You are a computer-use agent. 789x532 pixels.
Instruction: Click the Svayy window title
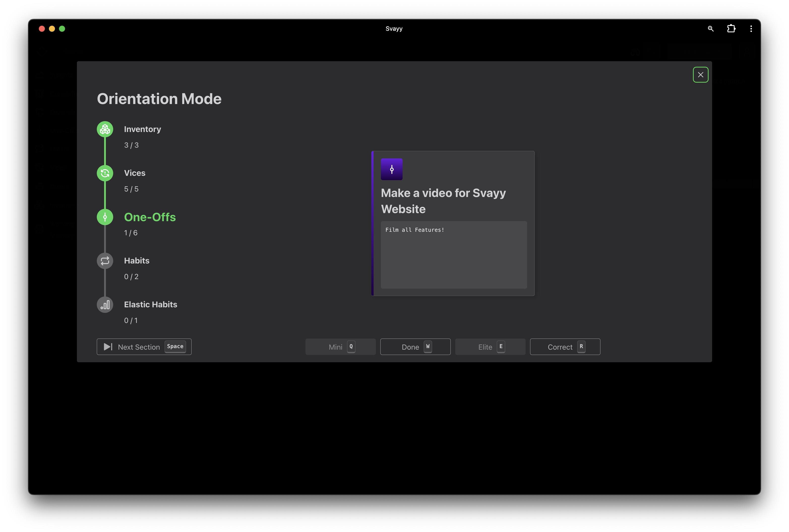(x=394, y=29)
